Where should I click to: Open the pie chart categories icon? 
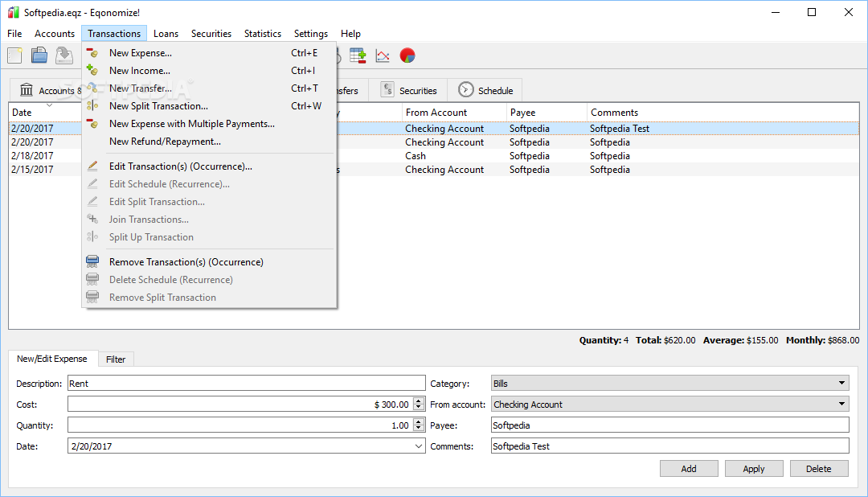click(407, 55)
